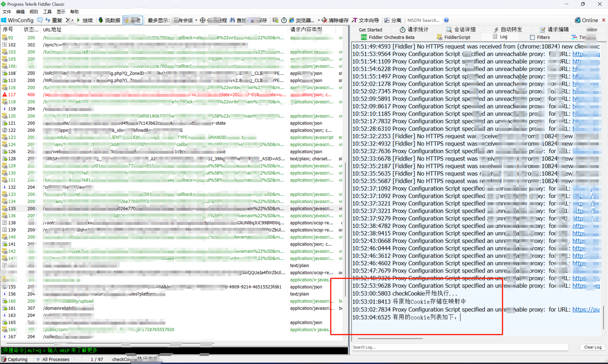Click the session list vertical scrollbar
Viewport: 608px width, 364px height.
[345, 229]
